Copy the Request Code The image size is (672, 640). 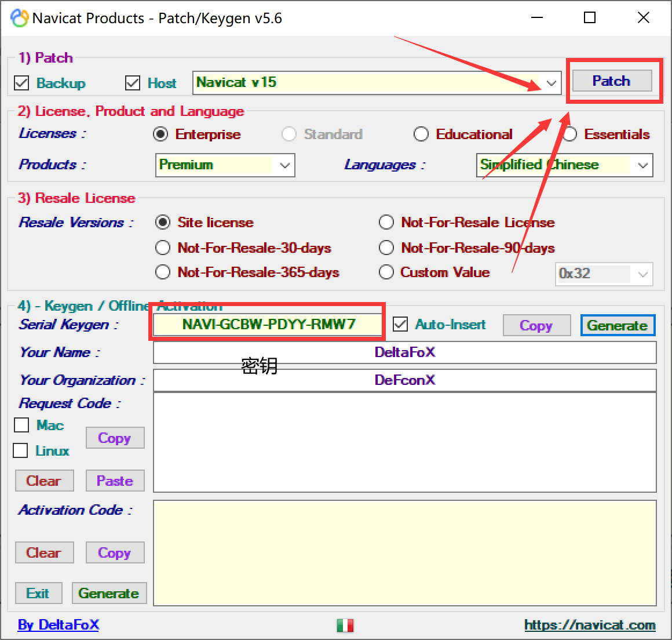tap(115, 438)
